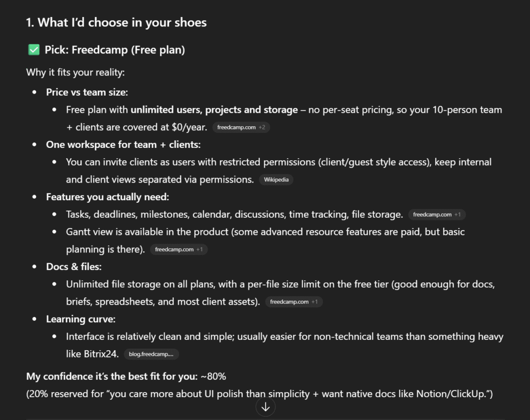Click the green checkmark emoji beside Pick
This screenshot has height=420, width=530.
point(34,50)
